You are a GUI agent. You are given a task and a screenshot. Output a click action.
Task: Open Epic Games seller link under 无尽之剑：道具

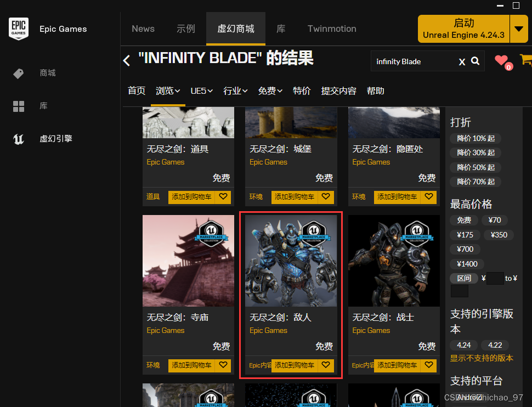coord(166,162)
